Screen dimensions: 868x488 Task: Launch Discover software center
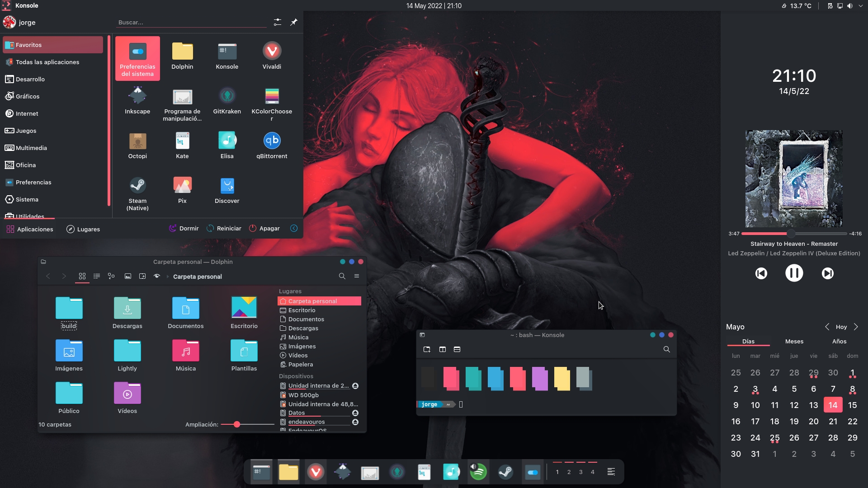227,190
